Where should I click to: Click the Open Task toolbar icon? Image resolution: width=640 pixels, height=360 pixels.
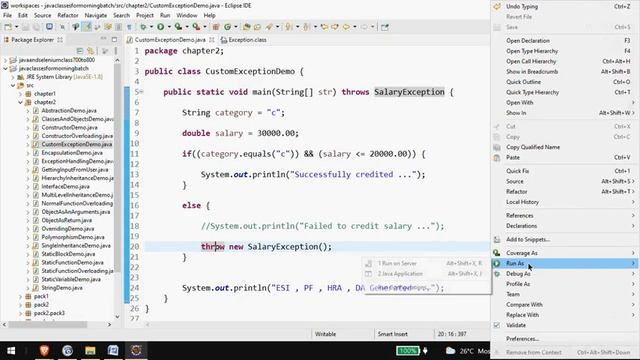click(257, 27)
